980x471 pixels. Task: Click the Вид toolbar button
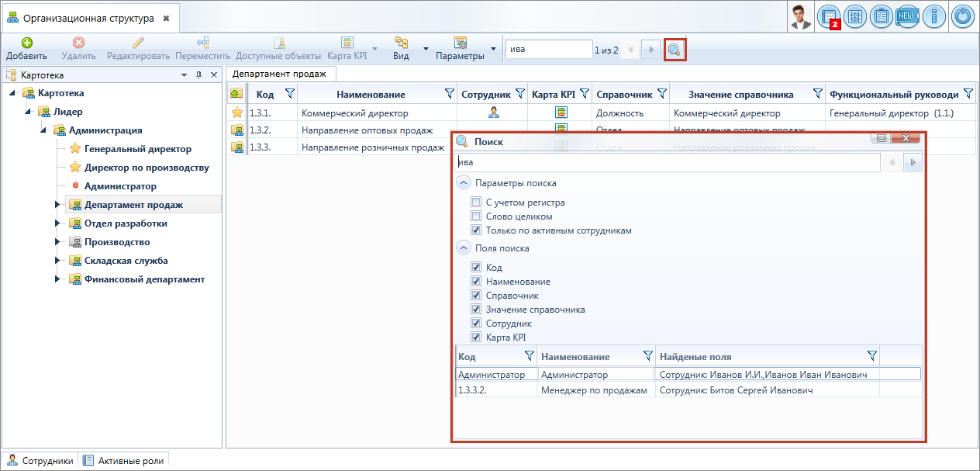coord(401,49)
